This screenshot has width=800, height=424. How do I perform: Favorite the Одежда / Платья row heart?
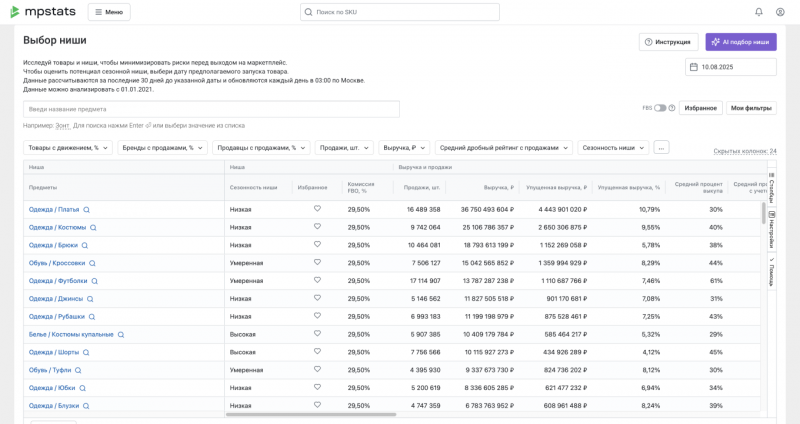(x=317, y=209)
